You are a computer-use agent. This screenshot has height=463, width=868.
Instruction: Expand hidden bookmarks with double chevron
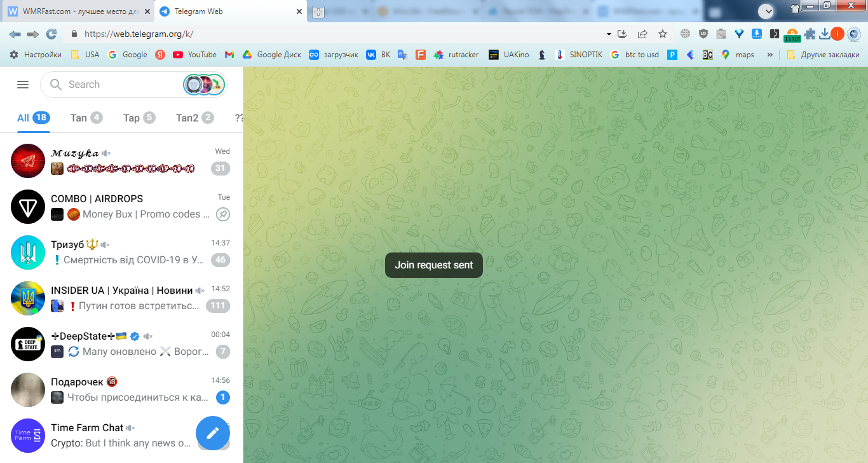point(770,55)
